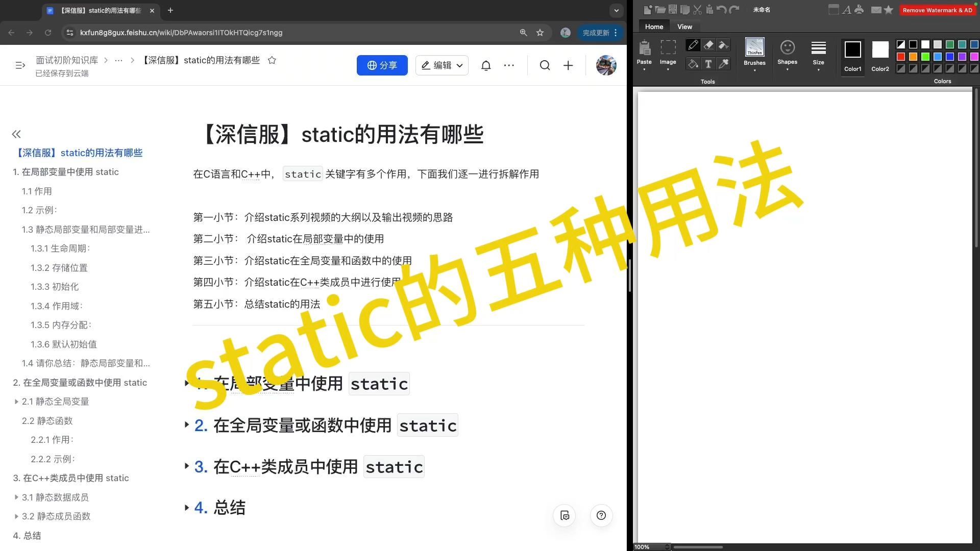Screen dimensions: 980x551
Task: Click the Home tab in right panel
Action: [653, 26]
